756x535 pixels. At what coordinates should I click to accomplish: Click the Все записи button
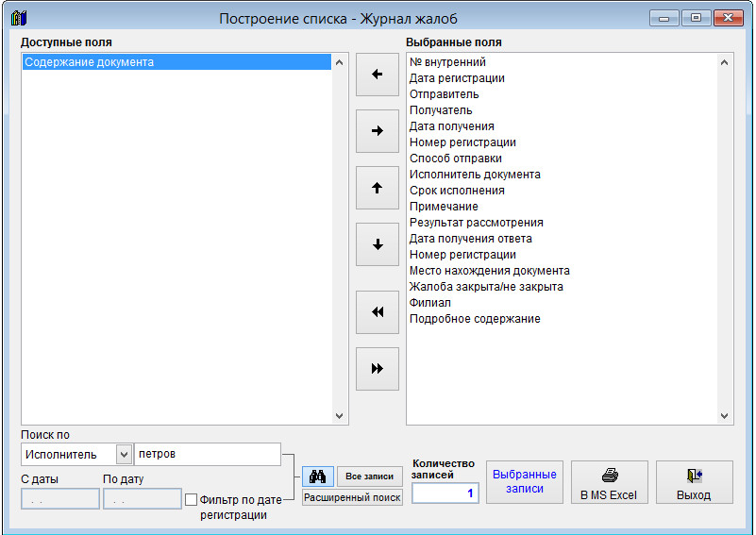coord(369,476)
